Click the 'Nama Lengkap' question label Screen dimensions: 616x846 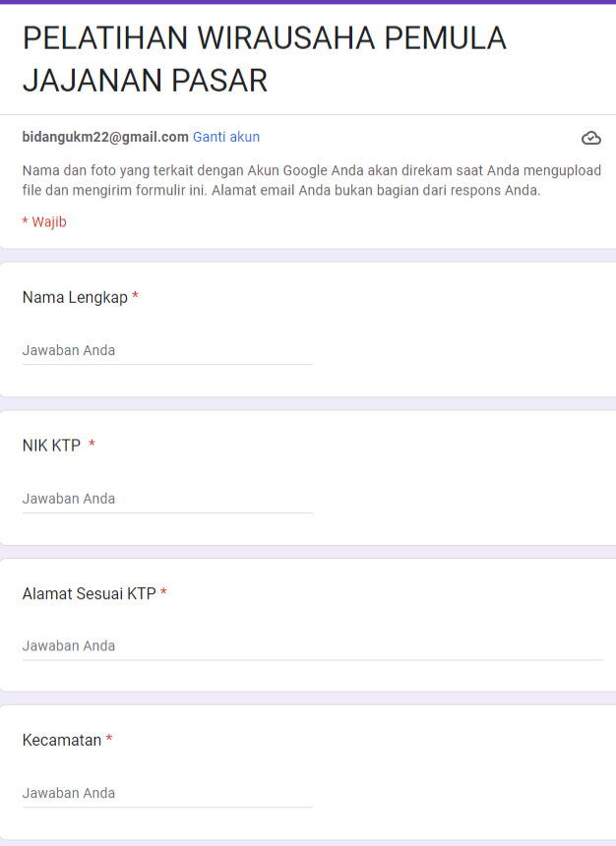point(75,297)
